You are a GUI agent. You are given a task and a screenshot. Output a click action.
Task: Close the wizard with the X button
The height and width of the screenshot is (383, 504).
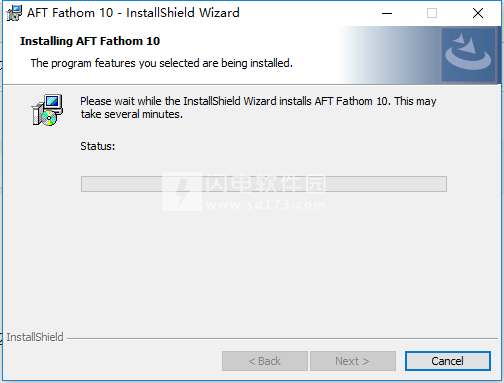[x=478, y=13]
